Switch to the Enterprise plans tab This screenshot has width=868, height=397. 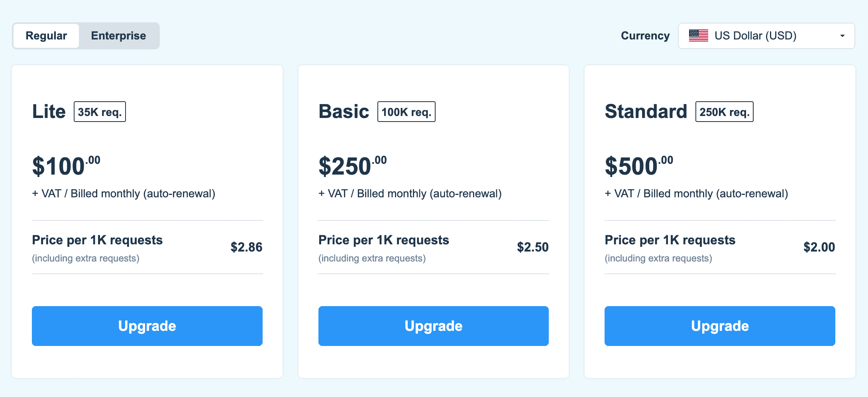(x=118, y=36)
